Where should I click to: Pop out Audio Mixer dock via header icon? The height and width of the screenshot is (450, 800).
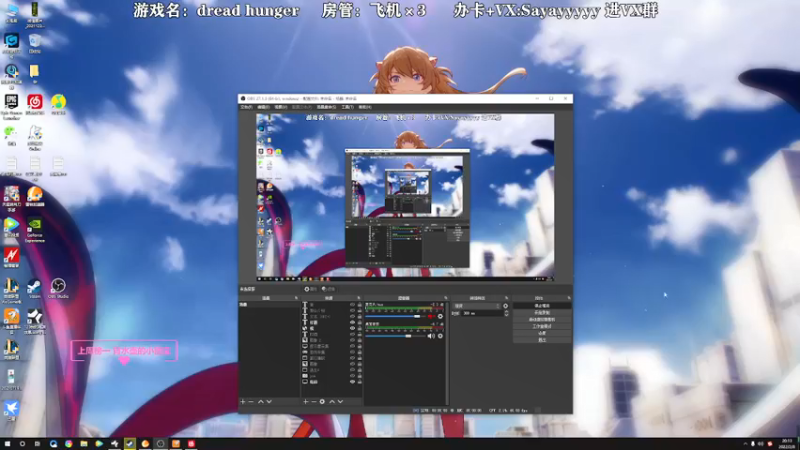[x=445, y=298]
